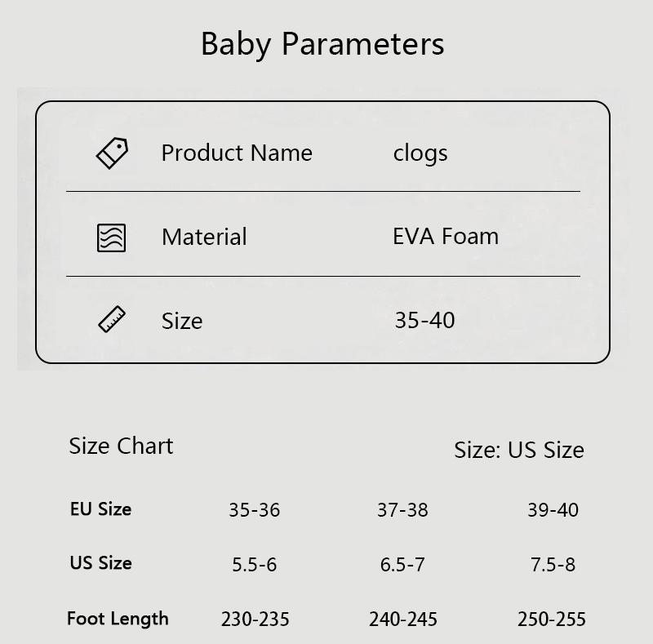Click the Size Chart title
The image size is (653, 644).
[x=121, y=446]
